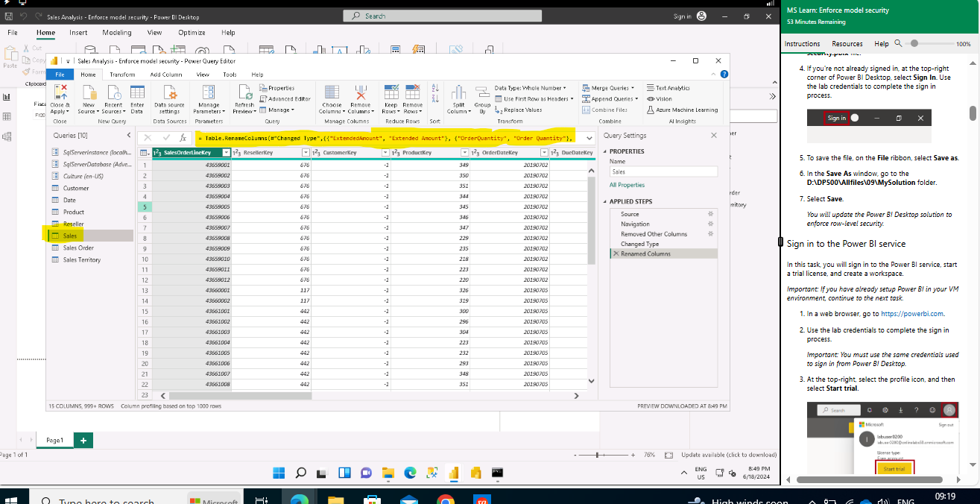Screen dimensions: 980x504
Task: Open the Data Type: Whole Number dropdown
Action: tap(530, 88)
